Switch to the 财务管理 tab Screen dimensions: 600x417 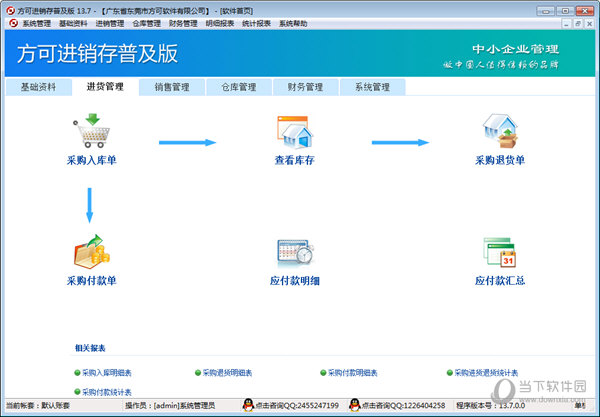pos(306,87)
